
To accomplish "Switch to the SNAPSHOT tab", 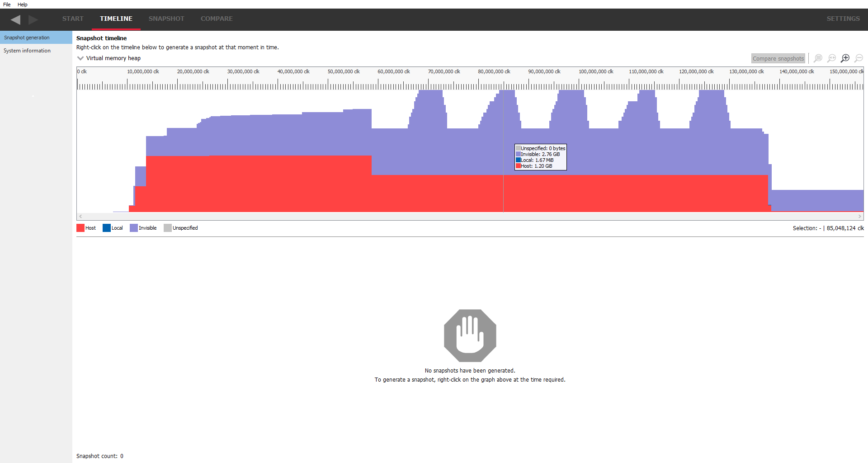I will click(166, 19).
